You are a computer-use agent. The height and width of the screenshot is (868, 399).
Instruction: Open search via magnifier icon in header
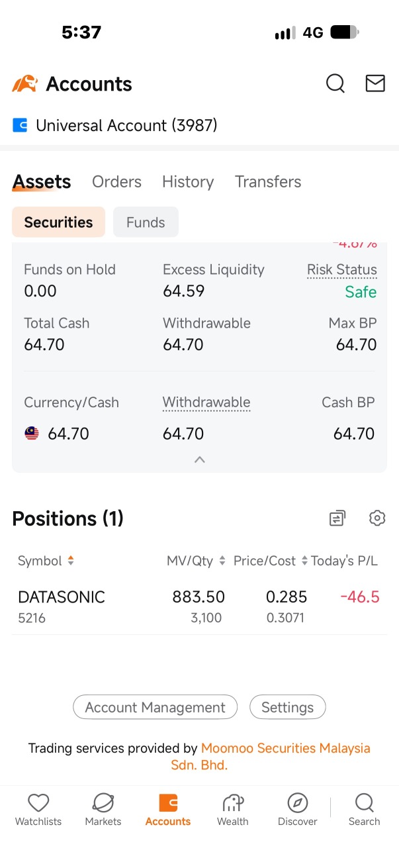335,83
